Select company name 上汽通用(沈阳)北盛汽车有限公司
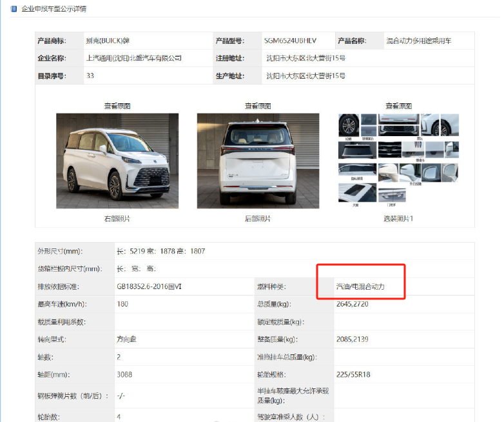Screen dimensions: 504x422 133,58
